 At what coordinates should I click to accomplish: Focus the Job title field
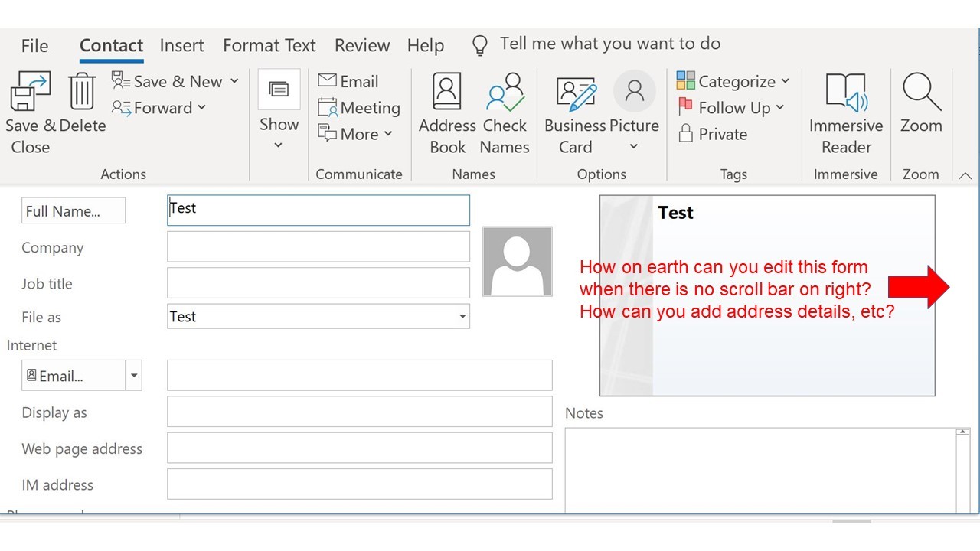318,282
